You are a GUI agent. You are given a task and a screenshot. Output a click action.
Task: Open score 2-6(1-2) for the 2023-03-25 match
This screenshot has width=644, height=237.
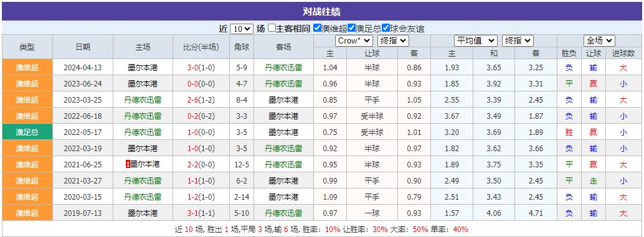pyautogui.click(x=201, y=100)
